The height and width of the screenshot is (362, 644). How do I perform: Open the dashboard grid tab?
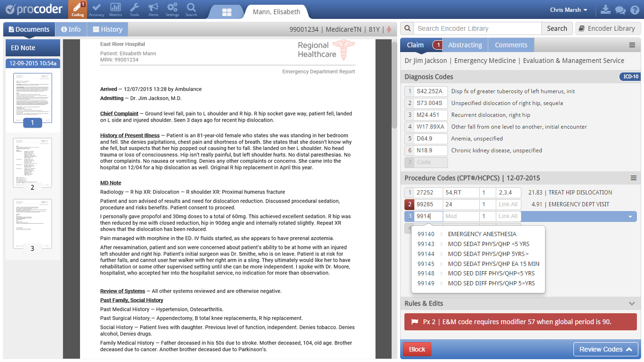point(226,12)
